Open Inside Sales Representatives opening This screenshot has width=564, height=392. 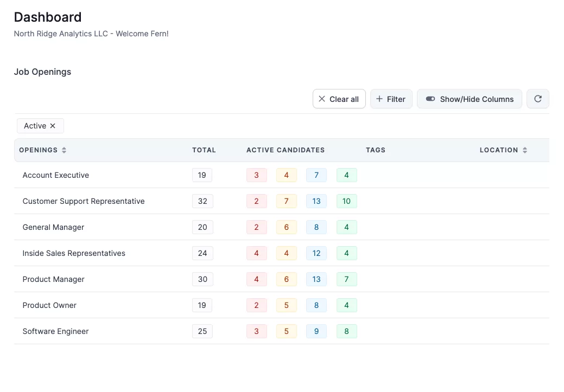pyautogui.click(x=74, y=253)
